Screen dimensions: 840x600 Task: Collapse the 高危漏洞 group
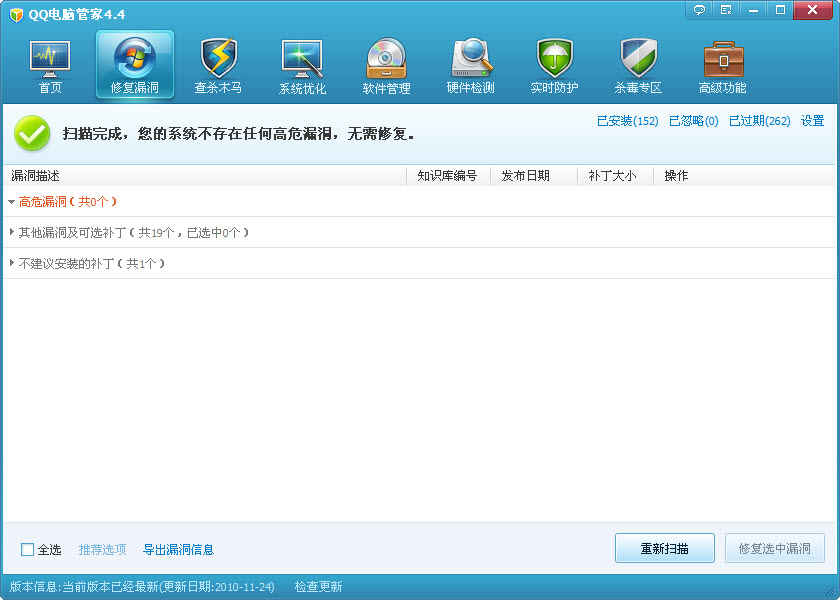point(12,202)
